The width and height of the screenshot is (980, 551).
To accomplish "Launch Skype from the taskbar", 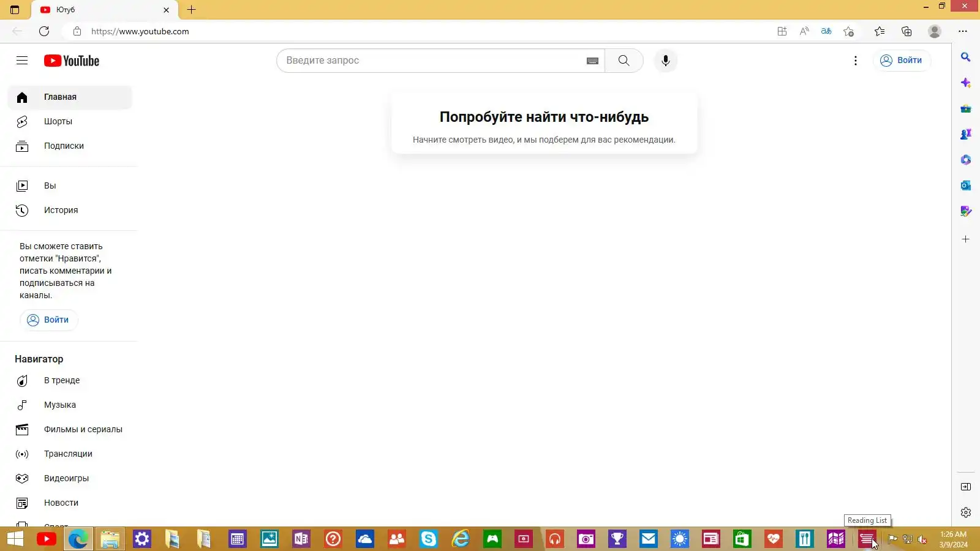I will click(x=429, y=539).
